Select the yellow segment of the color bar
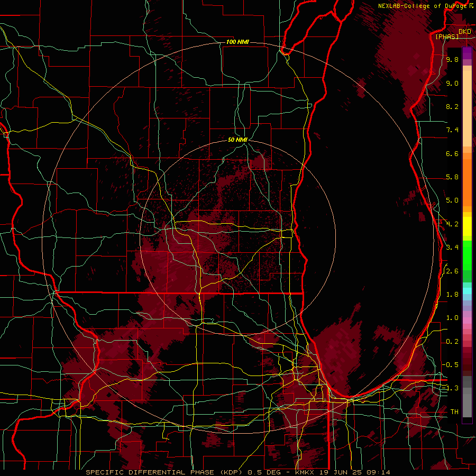Screen dimensions: 476x476 [467, 226]
